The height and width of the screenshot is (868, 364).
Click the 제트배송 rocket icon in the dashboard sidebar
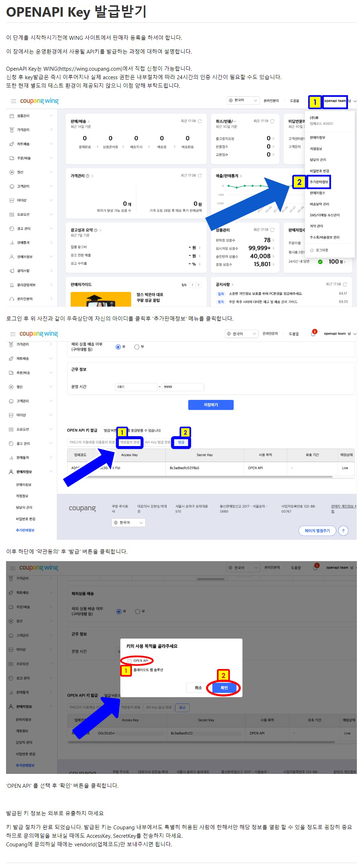click(12, 144)
